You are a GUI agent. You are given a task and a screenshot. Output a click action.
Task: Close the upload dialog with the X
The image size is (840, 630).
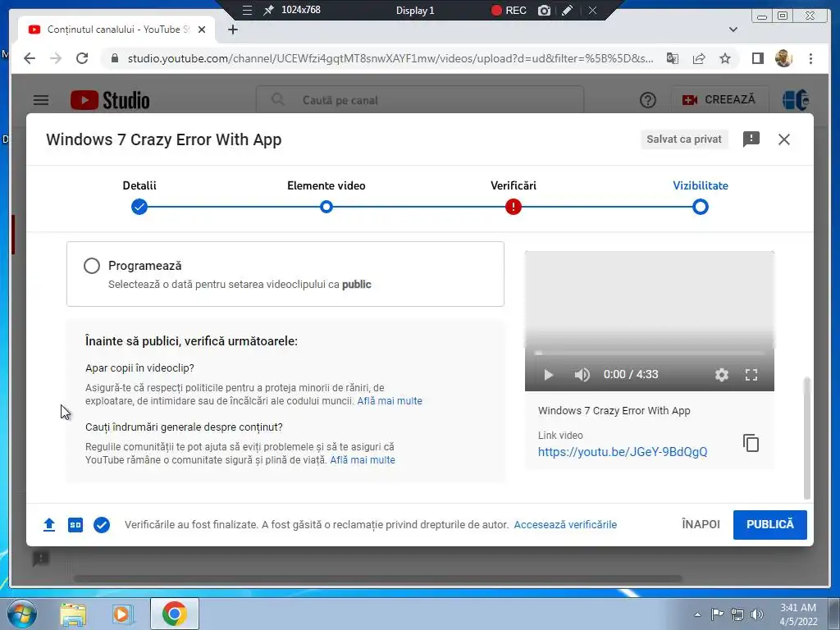click(x=783, y=139)
